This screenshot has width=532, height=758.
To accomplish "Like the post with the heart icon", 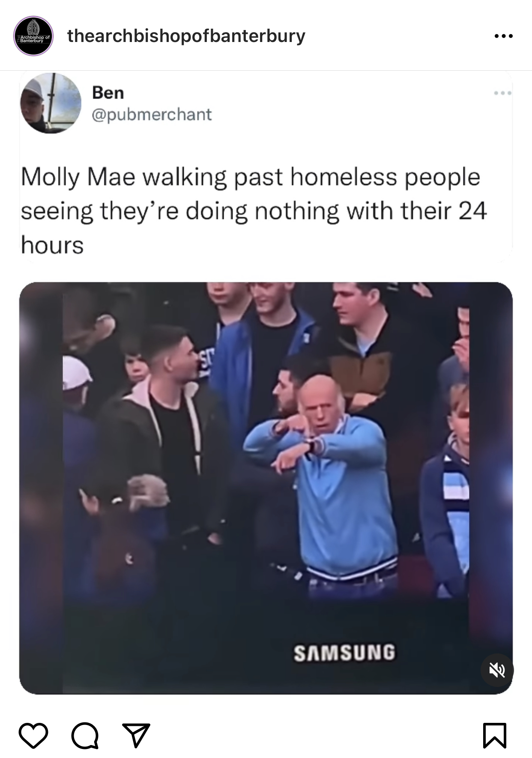I will (x=33, y=735).
